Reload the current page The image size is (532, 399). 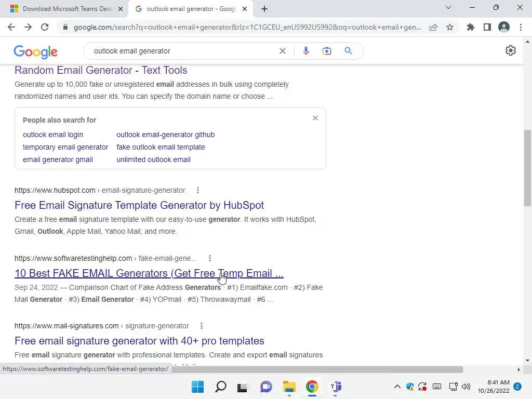point(45,27)
